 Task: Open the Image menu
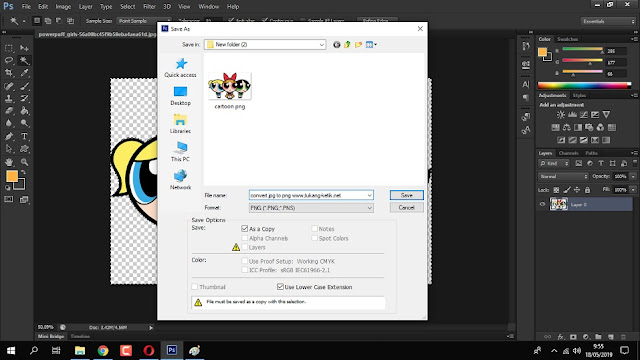coord(63,7)
